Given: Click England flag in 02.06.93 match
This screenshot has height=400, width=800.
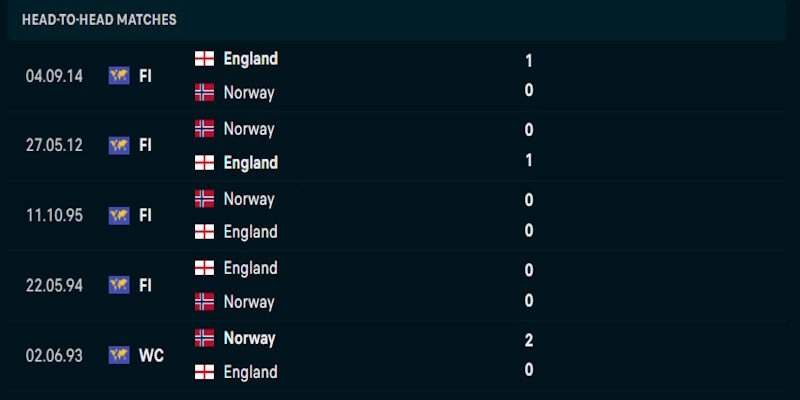Looking at the screenshot, I should pyautogui.click(x=204, y=371).
